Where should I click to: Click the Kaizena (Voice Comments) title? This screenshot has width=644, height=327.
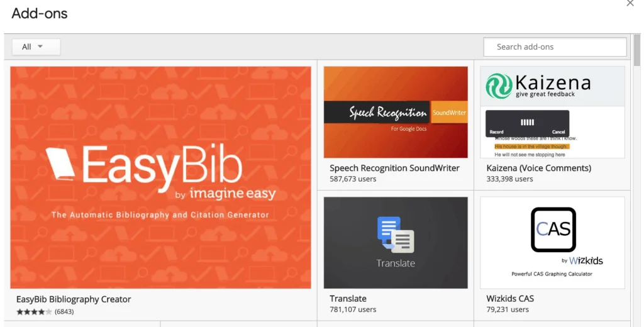538,168
